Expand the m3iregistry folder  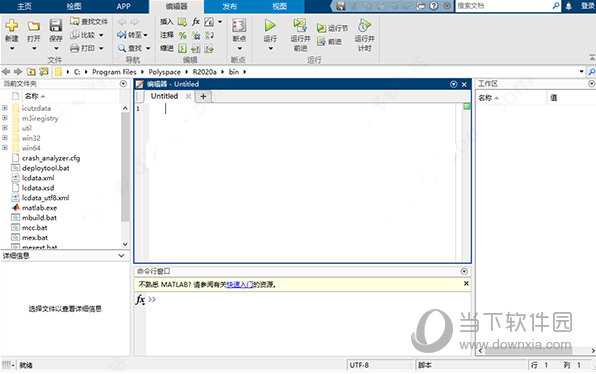pyautogui.click(x=5, y=118)
